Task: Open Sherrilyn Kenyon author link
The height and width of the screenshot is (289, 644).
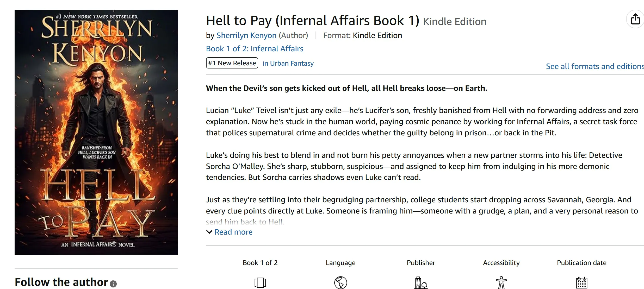Action: click(246, 35)
